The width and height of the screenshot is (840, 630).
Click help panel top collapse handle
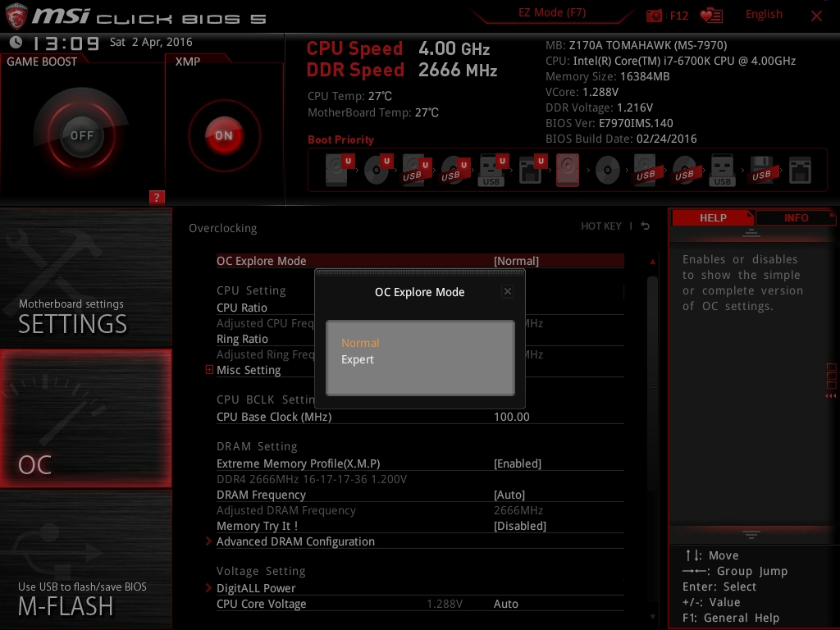(x=751, y=232)
